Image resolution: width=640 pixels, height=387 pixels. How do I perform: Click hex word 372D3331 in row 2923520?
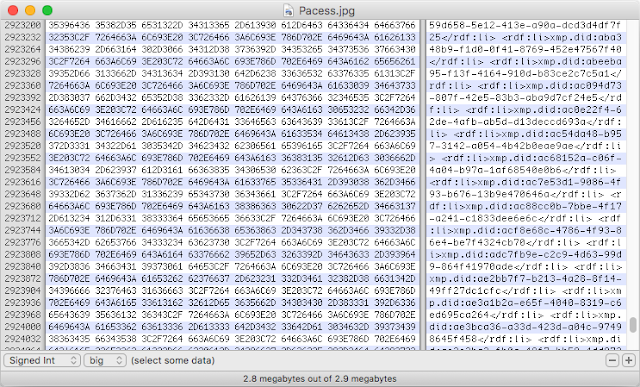[69, 146]
